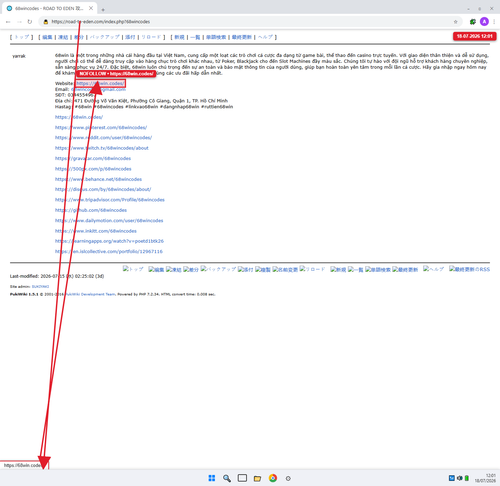The width and height of the screenshot is (500, 486).
Task: Open the learningapps.org/watch link
Action: pyautogui.click(x=109, y=241)
